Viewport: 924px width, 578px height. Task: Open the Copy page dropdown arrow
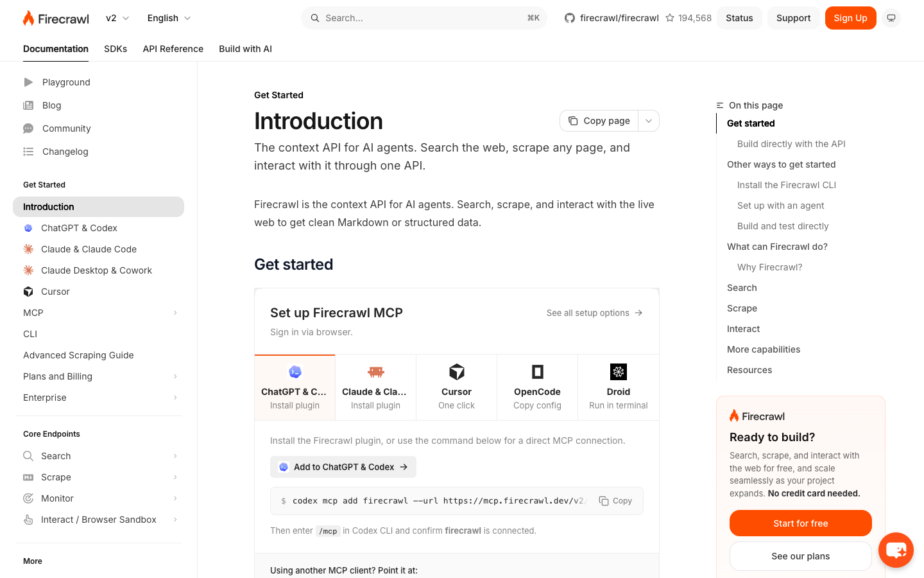649,121
